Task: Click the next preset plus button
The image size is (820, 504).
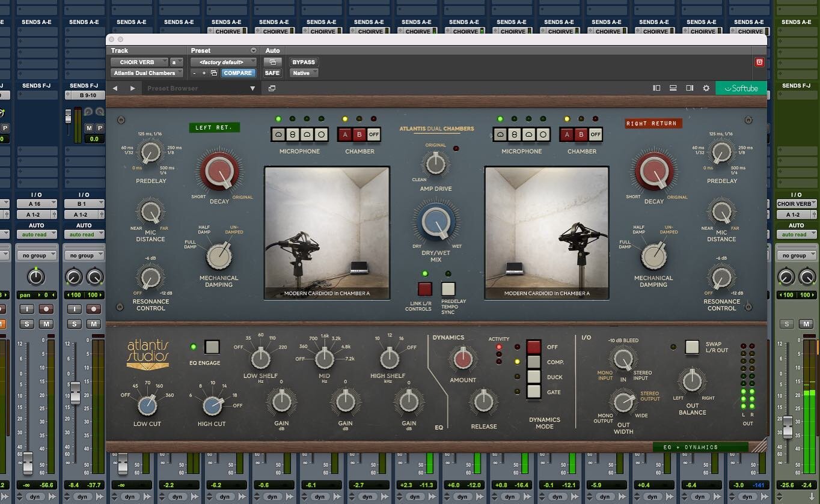Action: coord(204,73)
